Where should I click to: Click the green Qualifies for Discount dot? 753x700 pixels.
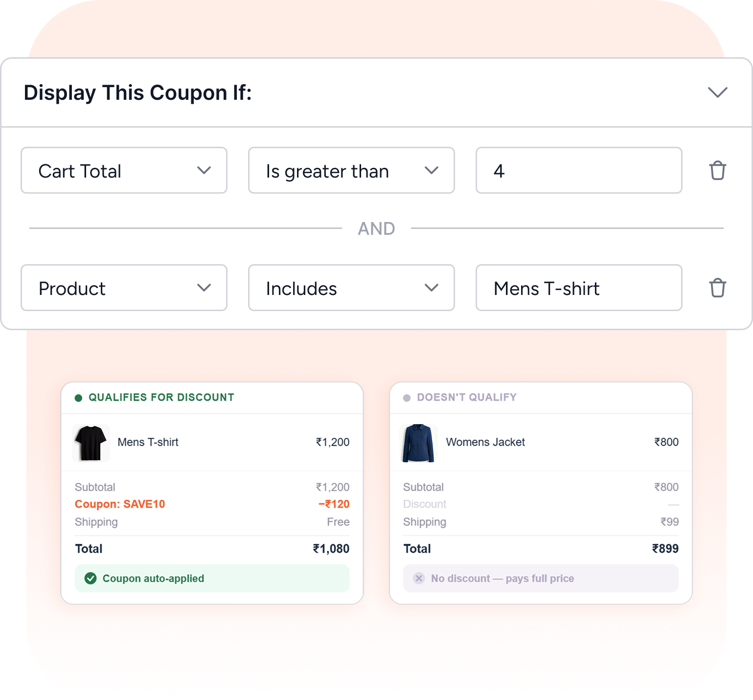[78, 398]
